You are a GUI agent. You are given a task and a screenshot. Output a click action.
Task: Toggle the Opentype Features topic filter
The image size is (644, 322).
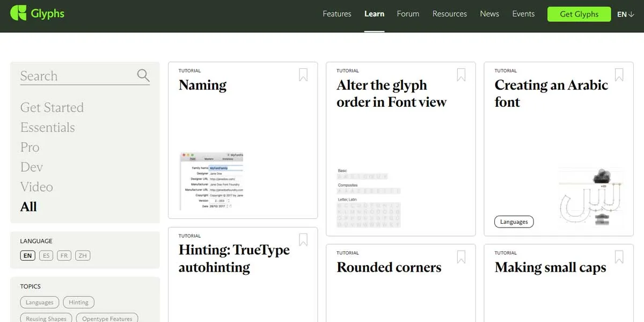pyautogui.click(x=107, y=318)
